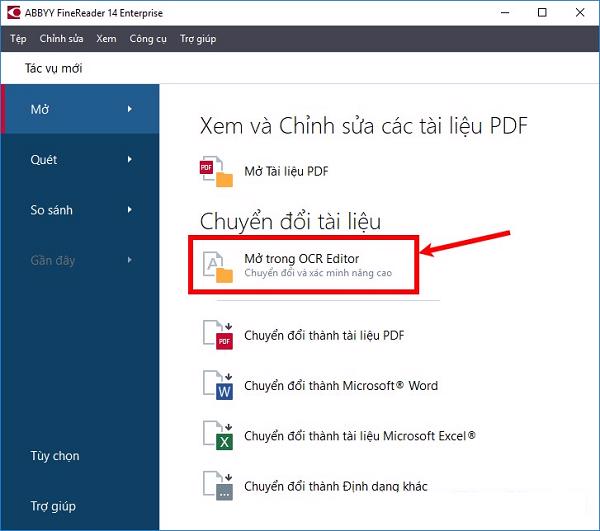The height and width of the screenshot is (531, 600).
Task: Select the So sánh sidebar tab
Action: click(x=80, y=210)
